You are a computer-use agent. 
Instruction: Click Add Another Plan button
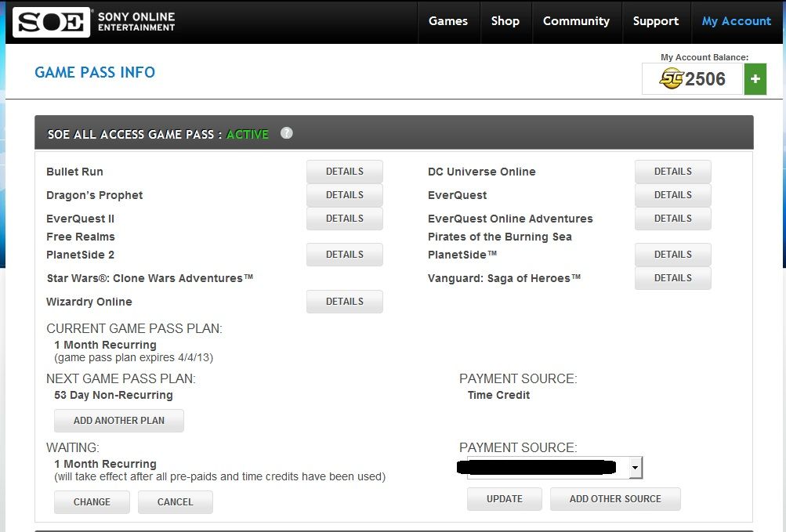[x=119, y=421]
